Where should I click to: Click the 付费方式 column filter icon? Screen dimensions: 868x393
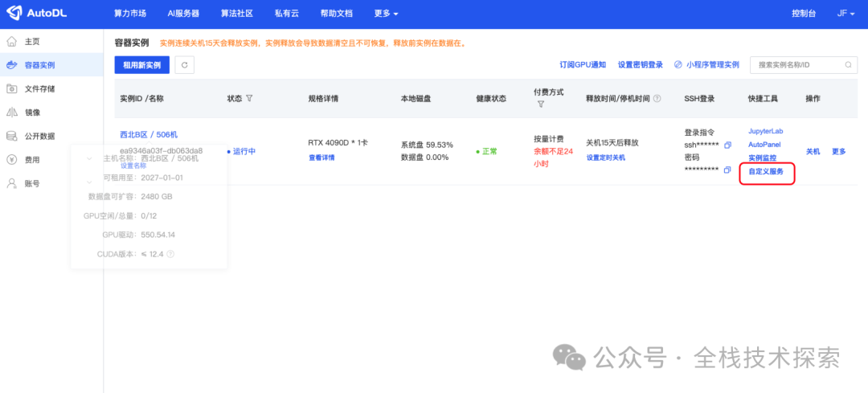point(541,104)
